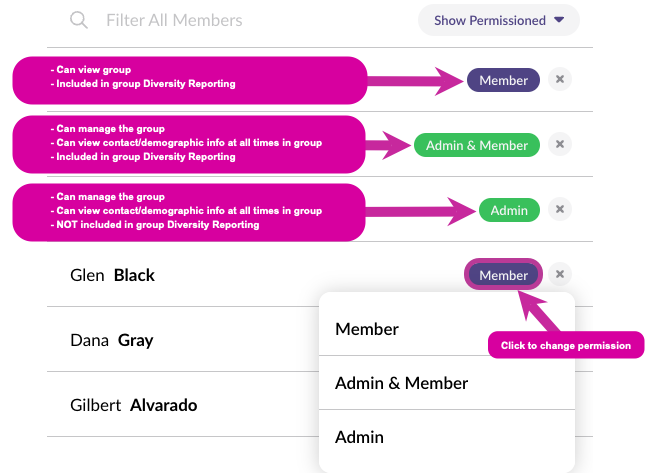Remove the first Member-badge row
The height and width of the screenshot is (473, 654).
[560, 80]
